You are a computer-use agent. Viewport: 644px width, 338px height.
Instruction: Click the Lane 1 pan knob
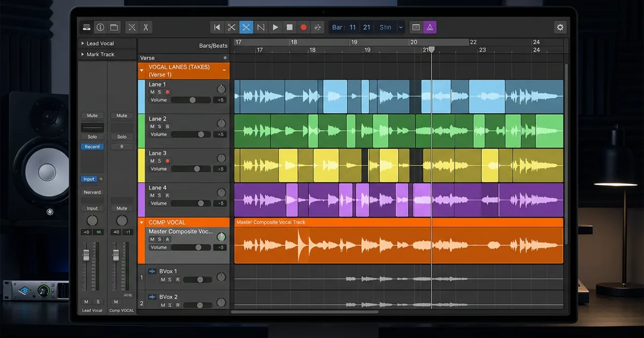click(221, 89)
